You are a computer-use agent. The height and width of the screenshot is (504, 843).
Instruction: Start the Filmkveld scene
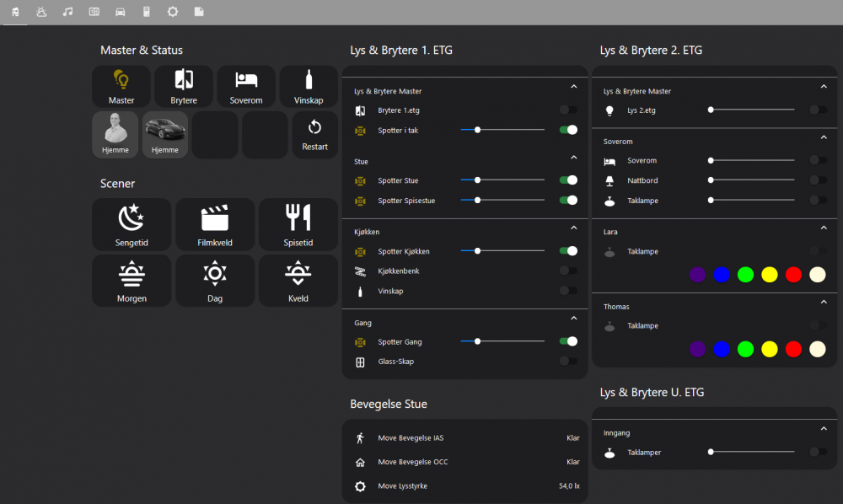[x=215, y=224]
